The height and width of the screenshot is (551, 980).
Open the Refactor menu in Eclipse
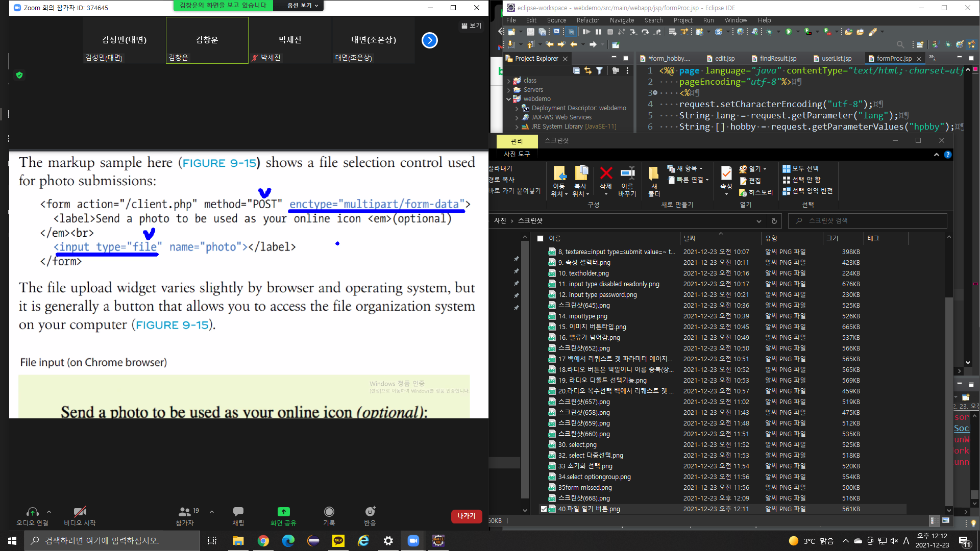pos(587,20)
